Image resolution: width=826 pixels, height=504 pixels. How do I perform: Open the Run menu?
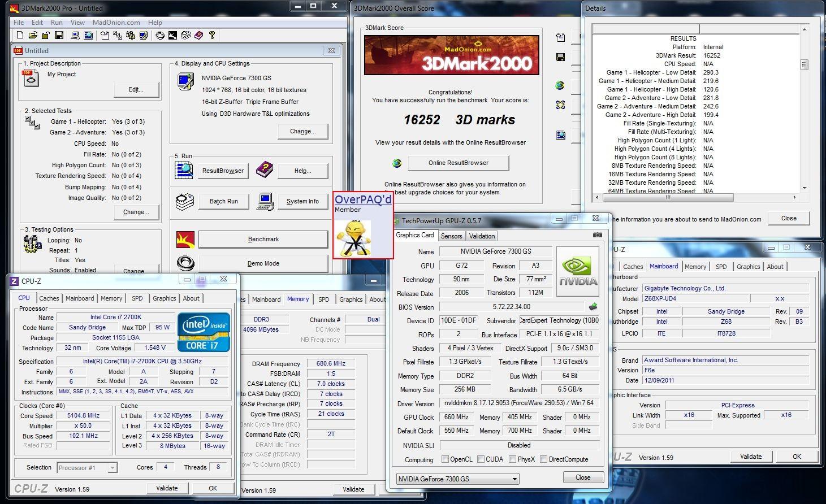pyautogui.click(x=57, y=23)
